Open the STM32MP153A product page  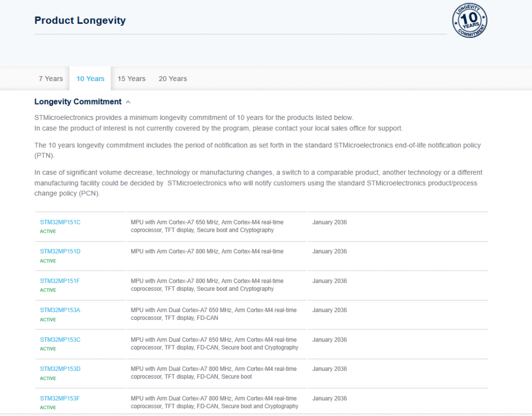click(60, 310)
